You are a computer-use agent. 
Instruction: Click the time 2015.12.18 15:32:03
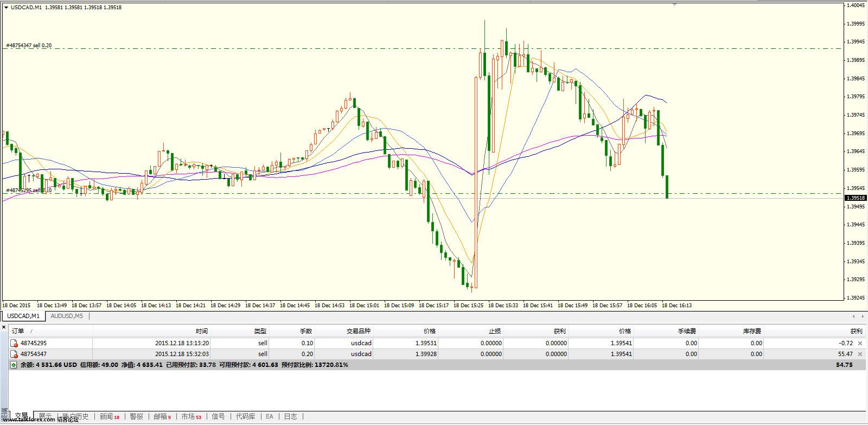pos(182,354)
